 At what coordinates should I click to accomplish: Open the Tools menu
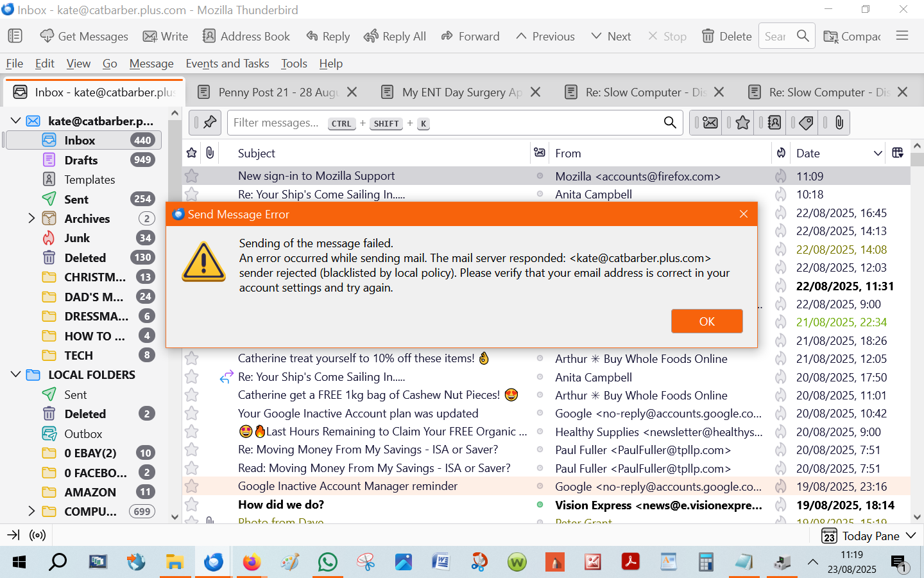[294, 64]
